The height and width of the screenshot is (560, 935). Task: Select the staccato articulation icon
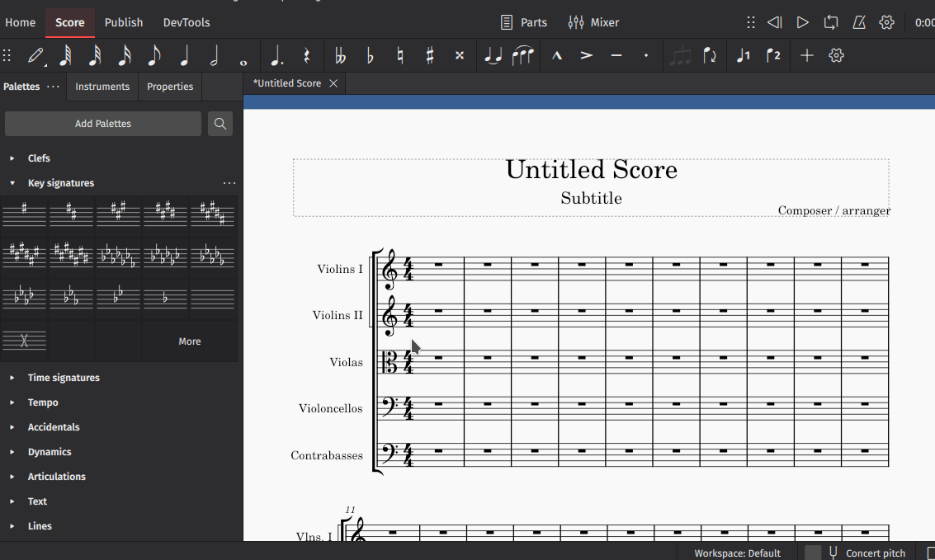(x=645, y=55)
